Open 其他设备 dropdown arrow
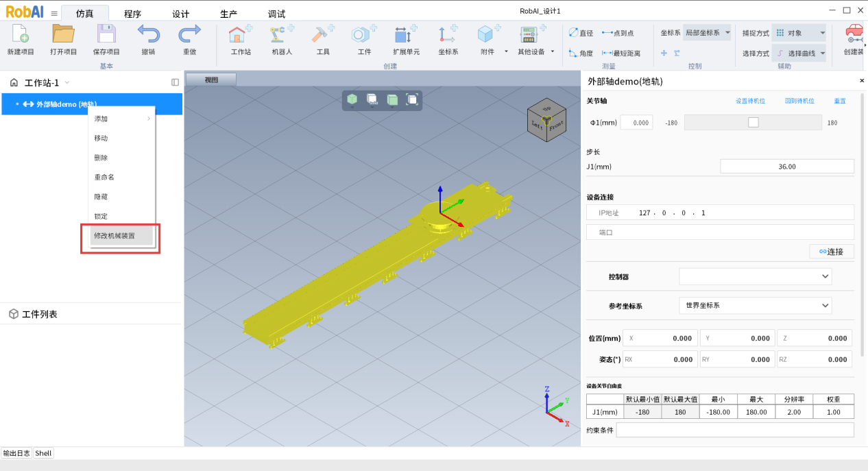The height and width of the screenshot is (471, 868). click(552, 51)
